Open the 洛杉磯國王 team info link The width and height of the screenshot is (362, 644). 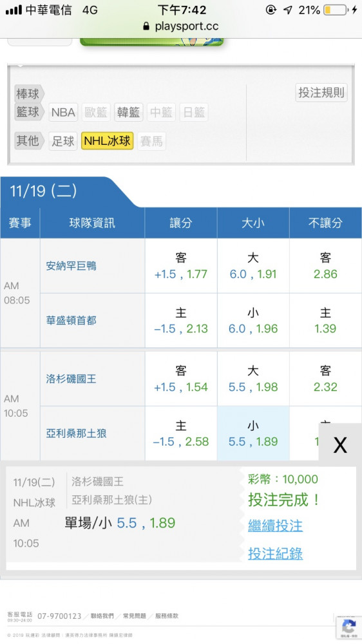pyautogui.click(x=71, y=379)
